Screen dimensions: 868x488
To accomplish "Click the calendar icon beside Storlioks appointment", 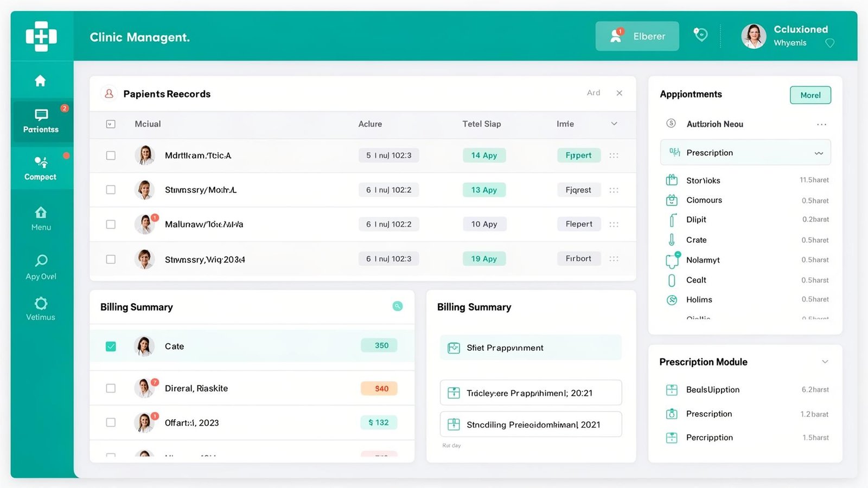I will 672,179.
